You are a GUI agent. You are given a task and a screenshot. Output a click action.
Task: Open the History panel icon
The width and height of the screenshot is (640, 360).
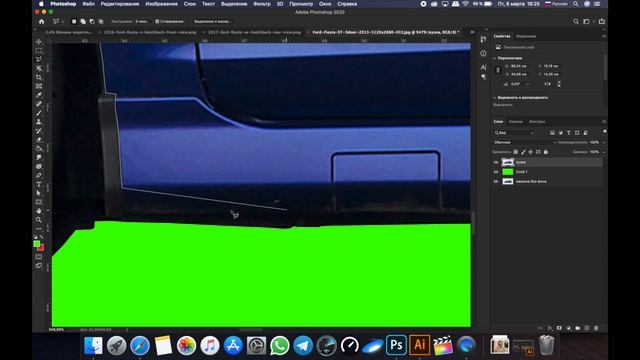483,40
